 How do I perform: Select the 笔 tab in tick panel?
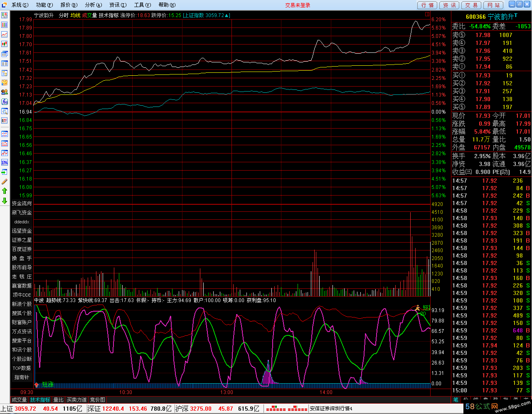[456, 400]
